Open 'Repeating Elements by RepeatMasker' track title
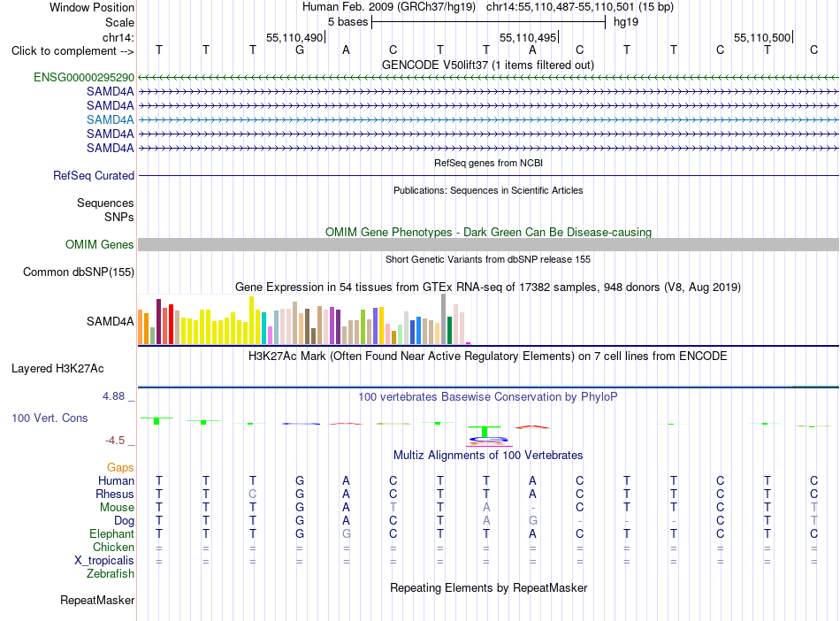The height and width of the screenshot is (621, 840). click(489, 588)
